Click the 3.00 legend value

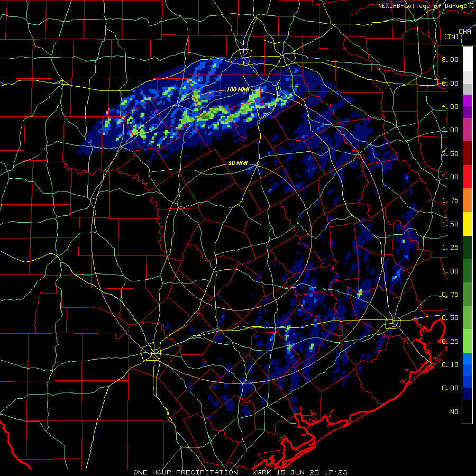(x=450, y=130)
